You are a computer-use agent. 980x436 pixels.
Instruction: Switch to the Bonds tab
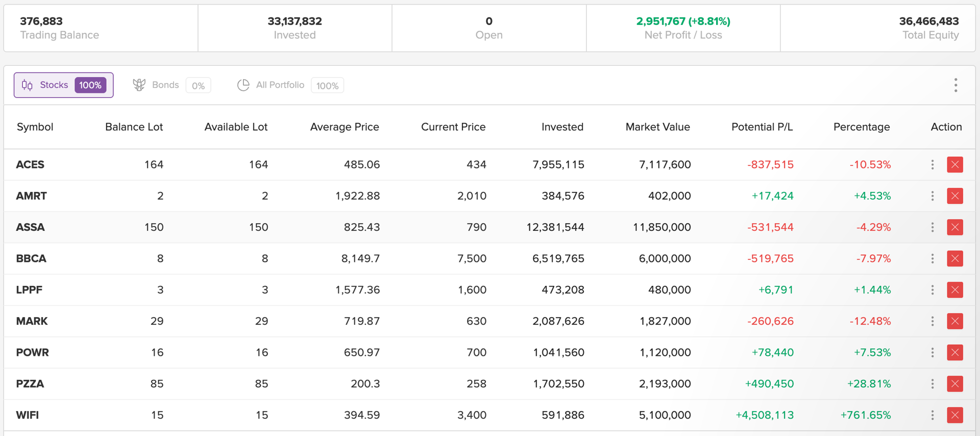point(171,85)
